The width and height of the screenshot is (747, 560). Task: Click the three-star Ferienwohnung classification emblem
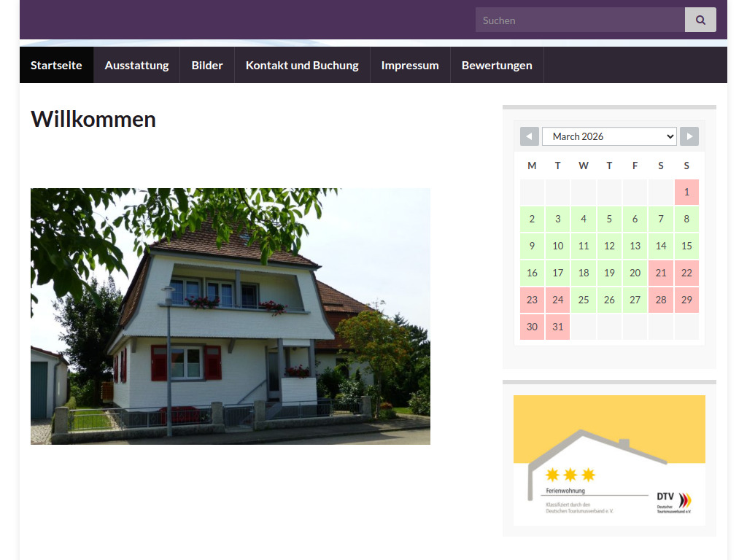click(x=570, y=474)
